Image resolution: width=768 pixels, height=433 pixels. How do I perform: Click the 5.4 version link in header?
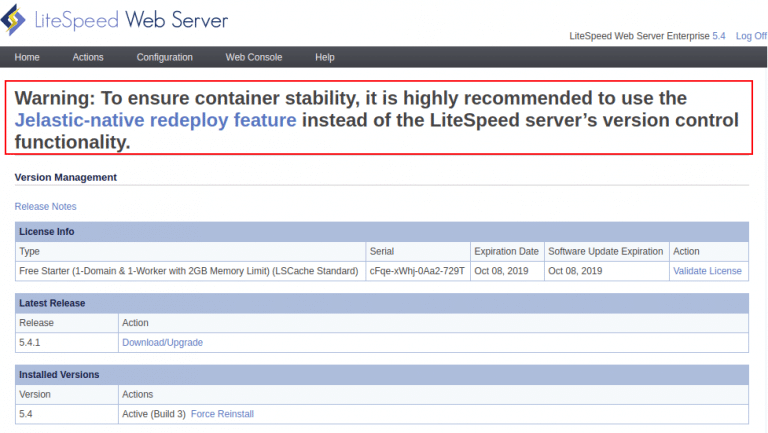point(719,36)
